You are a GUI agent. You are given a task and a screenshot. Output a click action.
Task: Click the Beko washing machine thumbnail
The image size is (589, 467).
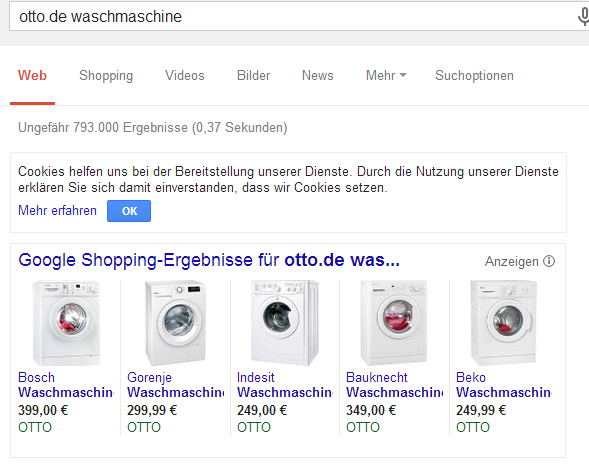pos(503,323)
